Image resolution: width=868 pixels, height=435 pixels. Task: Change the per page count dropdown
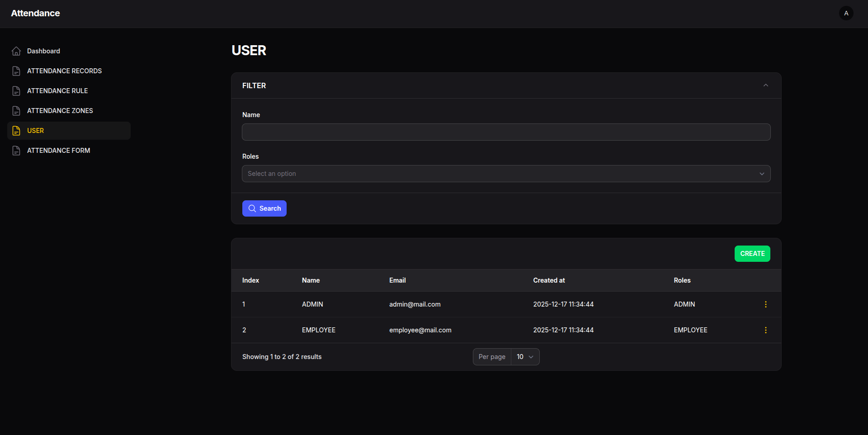point(525,357)
